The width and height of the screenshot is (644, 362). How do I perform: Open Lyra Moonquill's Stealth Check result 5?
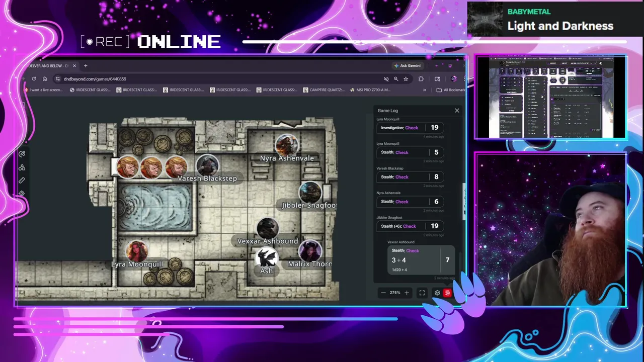(410, 152)
